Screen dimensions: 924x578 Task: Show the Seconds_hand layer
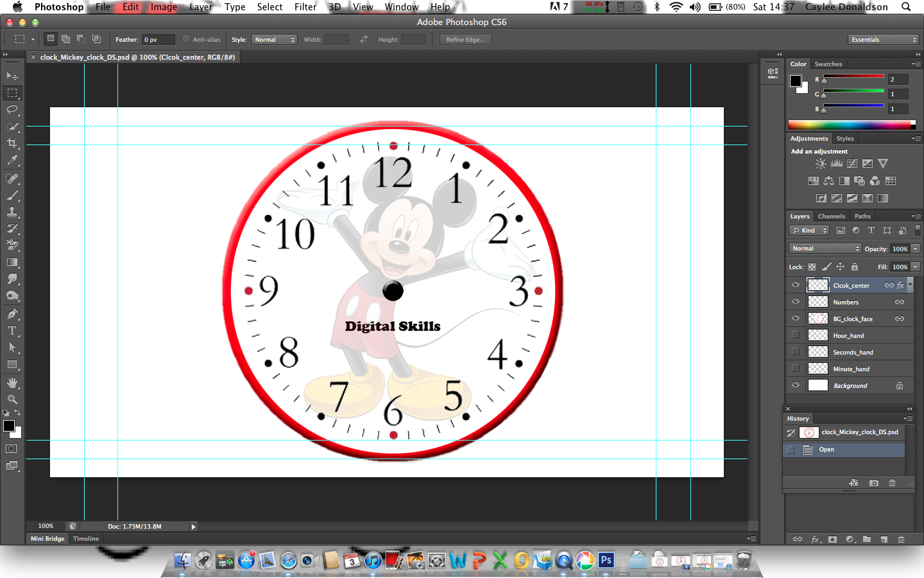point(796,352)
